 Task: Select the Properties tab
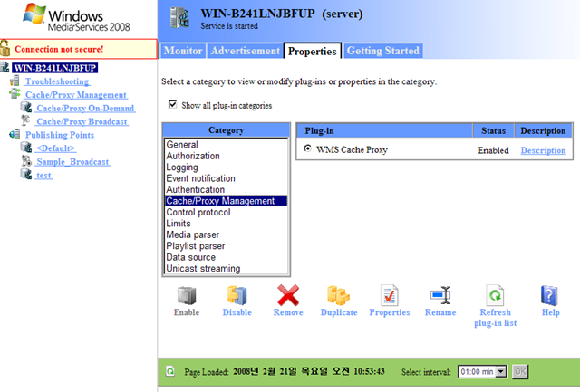[x=312, y=51]
